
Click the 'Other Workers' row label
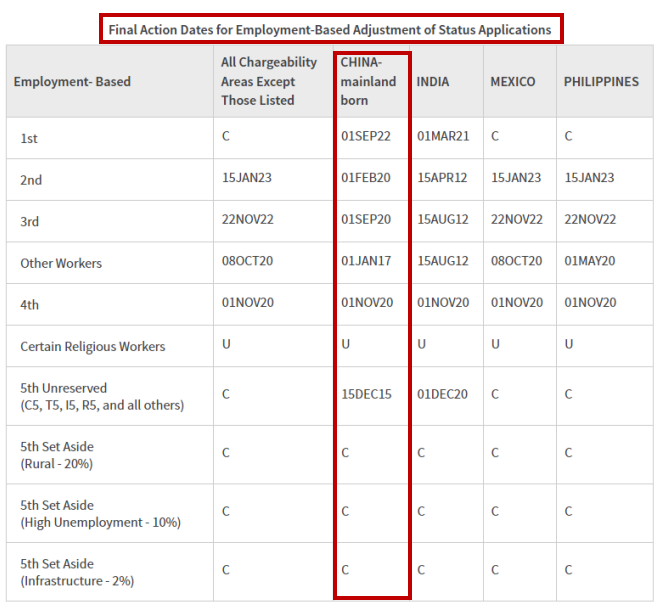[61, 263]
